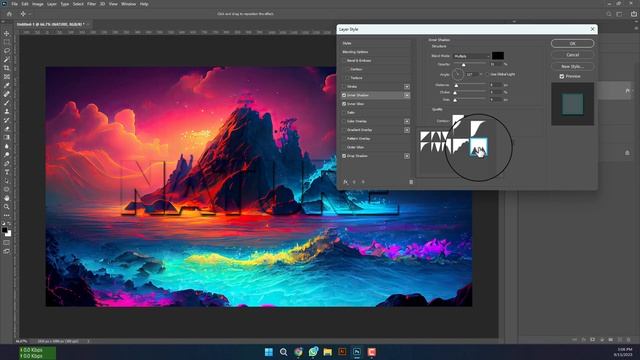Viewport: 640px width, 360px height.
Task: Add another Inner Shadow with plus button
Action: [407, 95]
